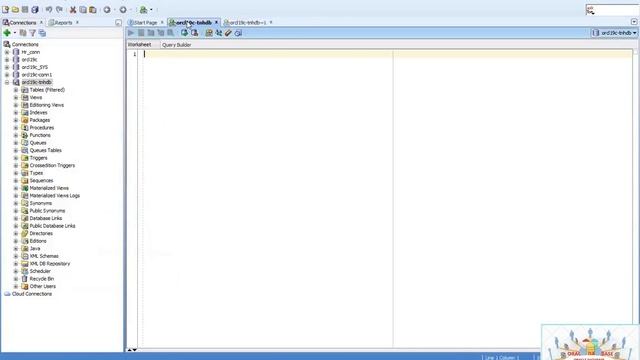Expand the Other Users node
This screenshot has height=360, width=640.
(16, 287)
